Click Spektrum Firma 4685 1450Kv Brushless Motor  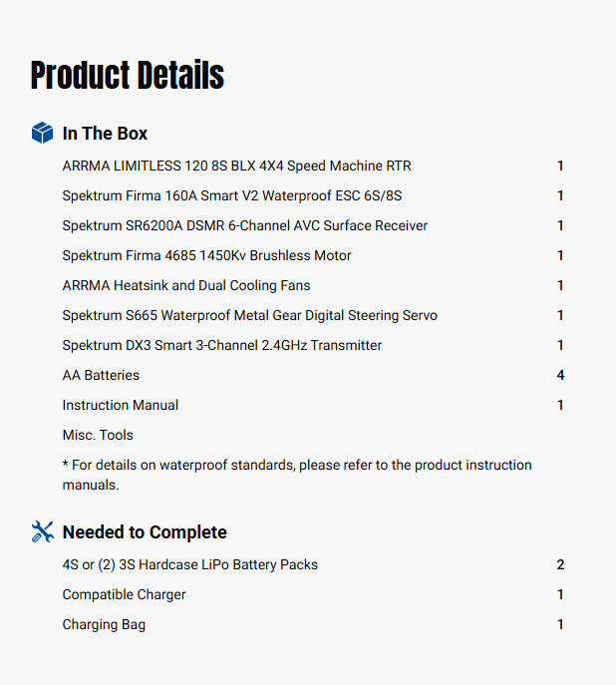(206, 255)
